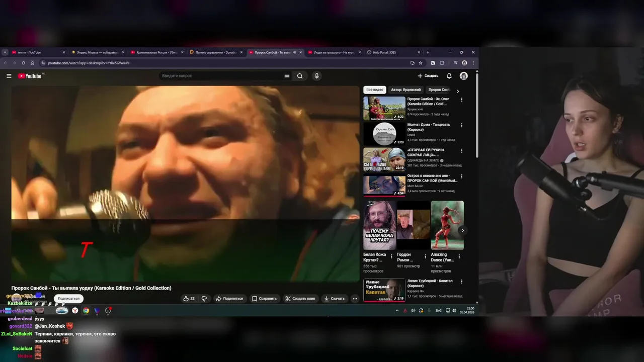Click the search magnifier button

point(300,76)
